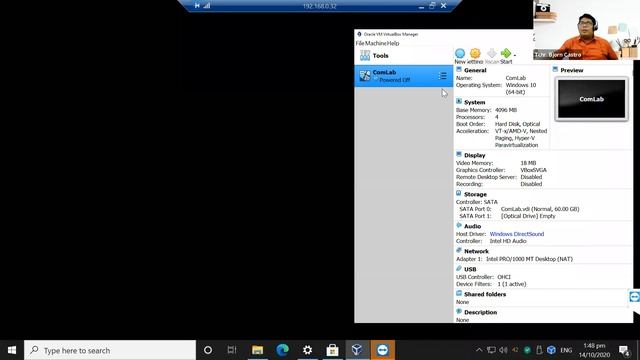Click the Intel PRO/1000 MT Desktop (NAT) adapter
The height and width of the screenshot is (360, 640).
pos(529,259)
